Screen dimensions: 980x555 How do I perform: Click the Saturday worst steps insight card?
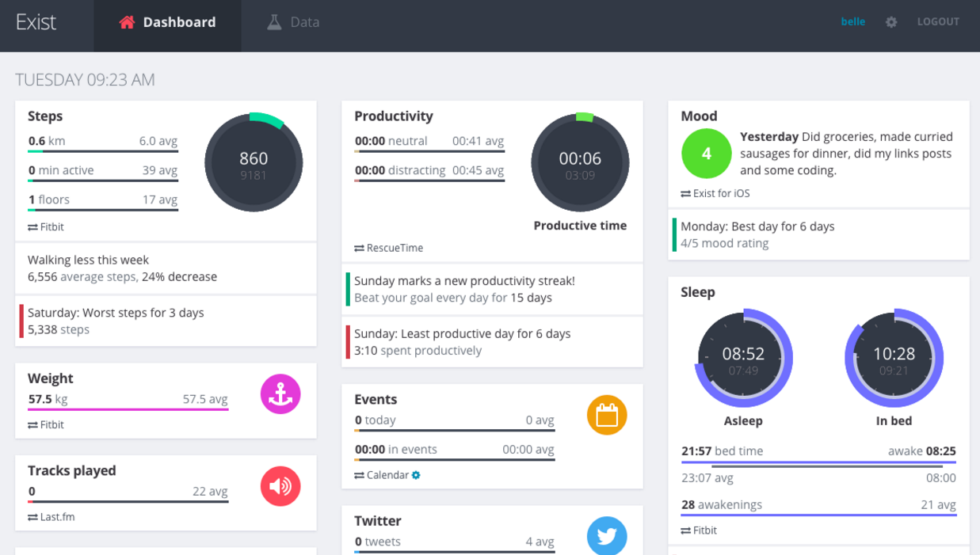(x=166, y=321)
